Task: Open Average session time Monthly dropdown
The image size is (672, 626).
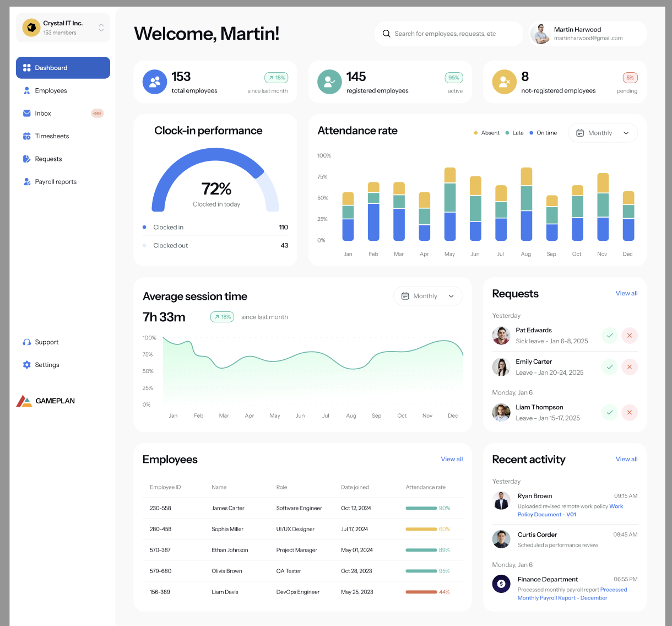Action: tap(428, 296)
